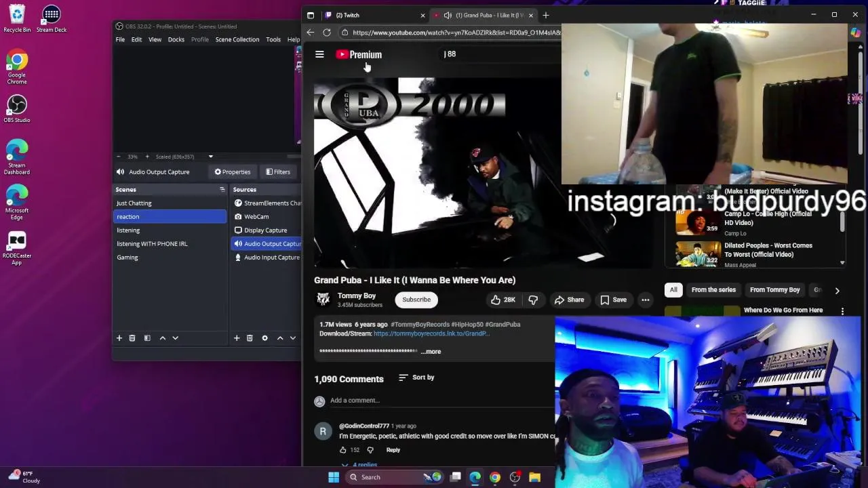The image size is (868, 488).
Task: Save the video to a playlist
Action: [613, 300]
